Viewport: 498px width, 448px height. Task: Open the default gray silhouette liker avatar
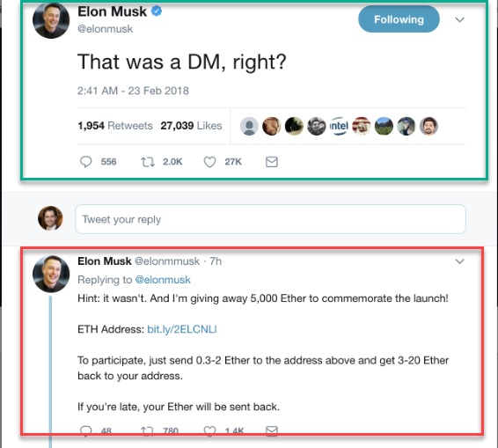click(249, 126)
